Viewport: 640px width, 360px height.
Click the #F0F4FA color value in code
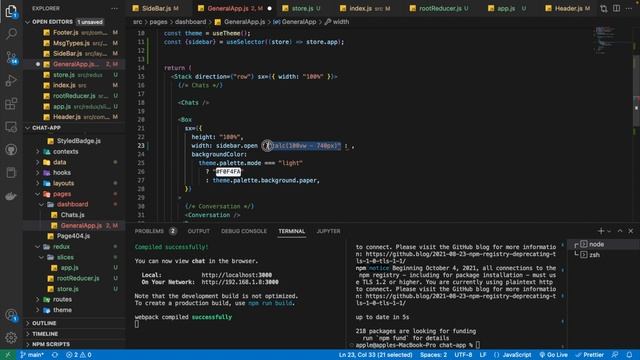tap(228, 171)
